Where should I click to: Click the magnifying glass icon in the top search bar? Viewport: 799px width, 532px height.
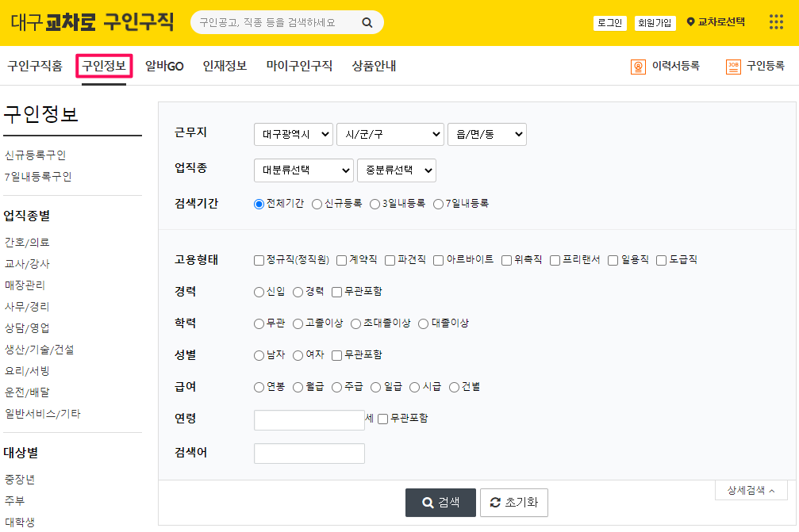pos(367,22)
